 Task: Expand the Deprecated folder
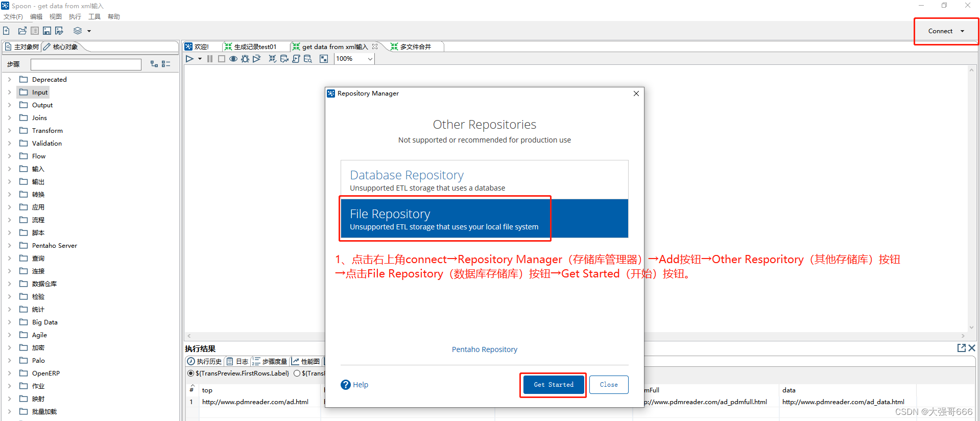click(x=9, y=80)
